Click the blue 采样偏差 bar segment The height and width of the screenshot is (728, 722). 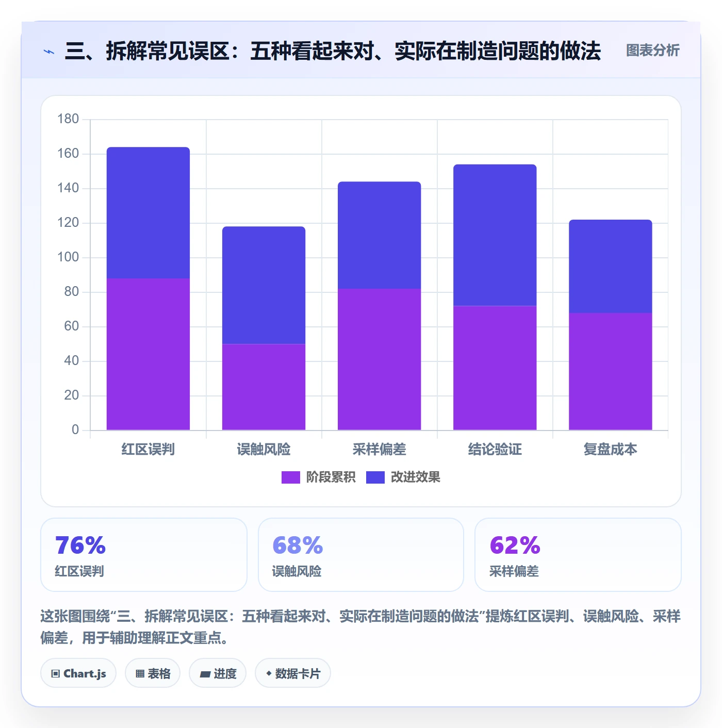pyautogui.click(x=379, y=235)
